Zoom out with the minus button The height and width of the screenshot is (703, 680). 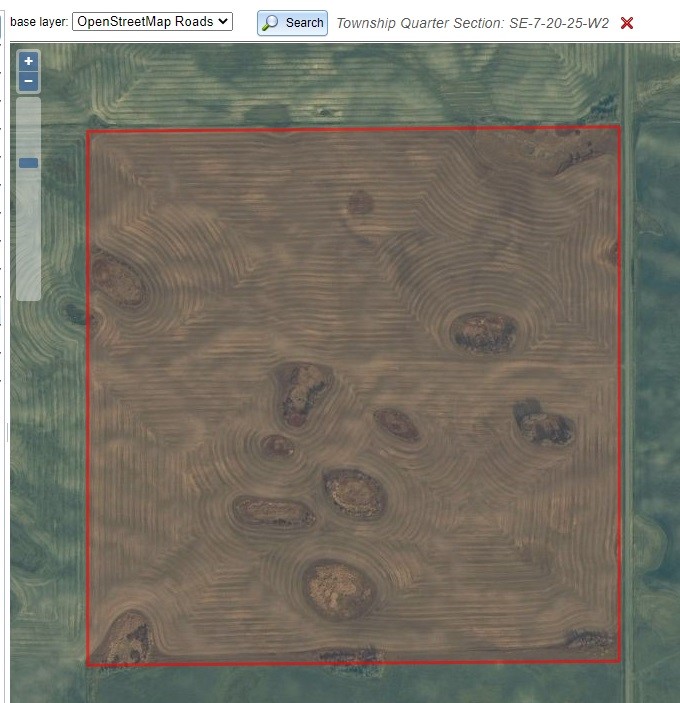tap(28, 82)
